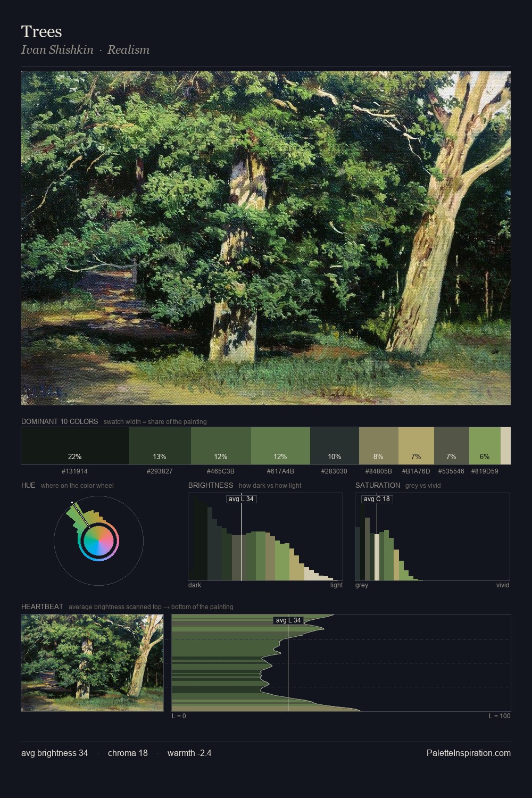Click the HUE section heading

click(28, 485)
